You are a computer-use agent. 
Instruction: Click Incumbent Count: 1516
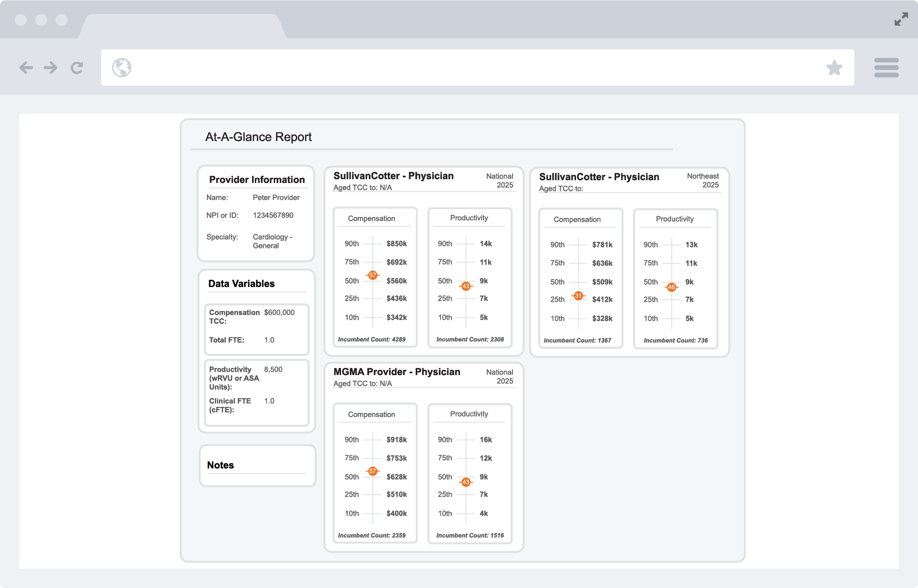[x=470, y=535]
